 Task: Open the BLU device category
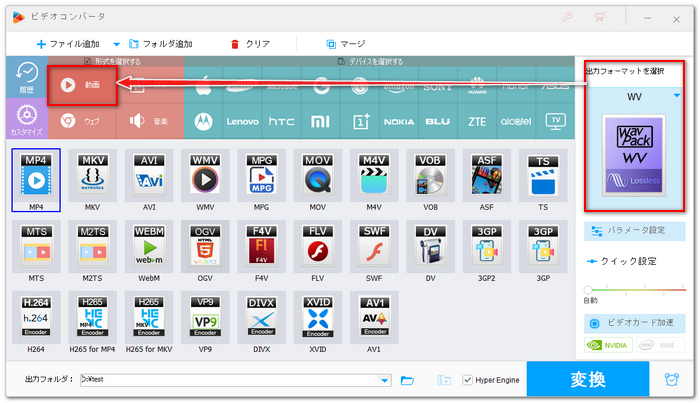[x=438, y=121]
